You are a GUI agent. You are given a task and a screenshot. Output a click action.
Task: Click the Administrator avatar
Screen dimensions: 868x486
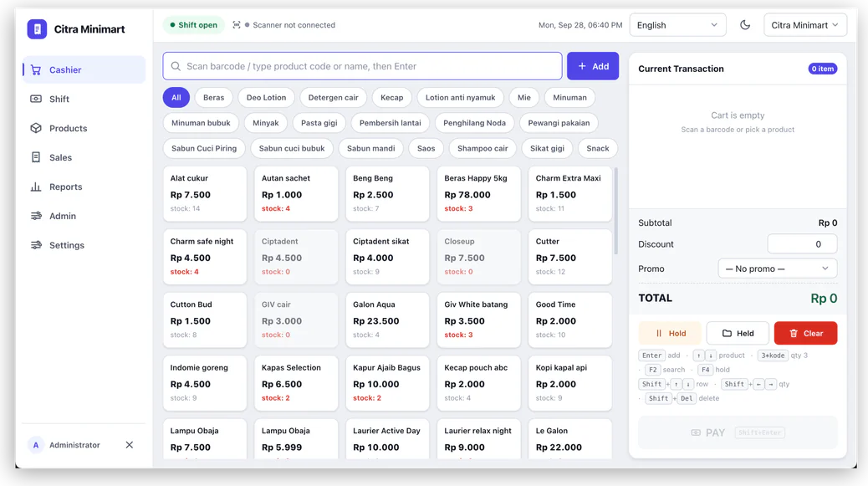[x=36, y=445]
